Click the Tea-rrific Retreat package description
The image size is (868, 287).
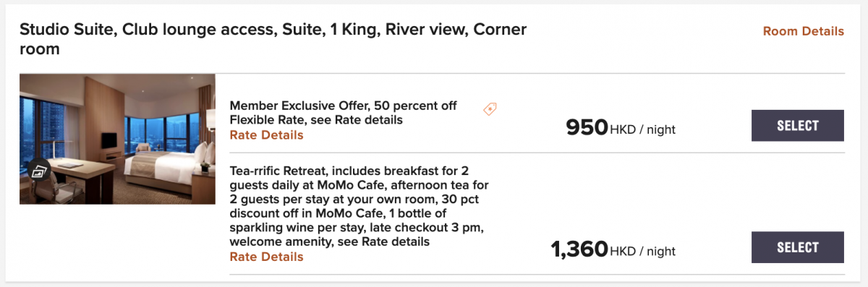[x=357, y=206]
